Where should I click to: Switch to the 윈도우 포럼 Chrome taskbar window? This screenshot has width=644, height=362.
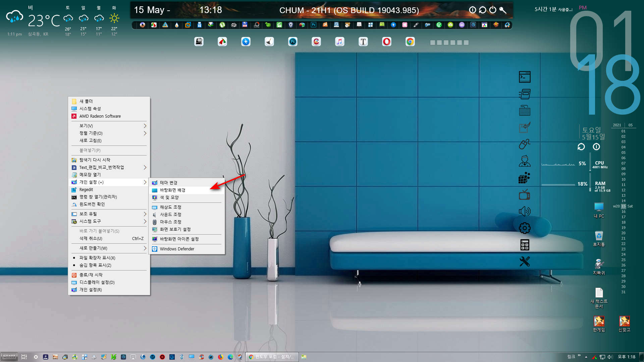pos(272,357)
